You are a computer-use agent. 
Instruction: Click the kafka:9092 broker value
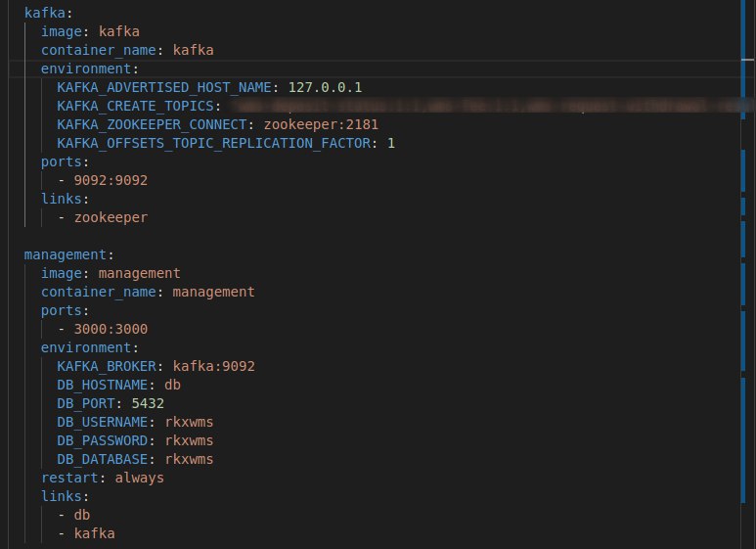[213, 366]
